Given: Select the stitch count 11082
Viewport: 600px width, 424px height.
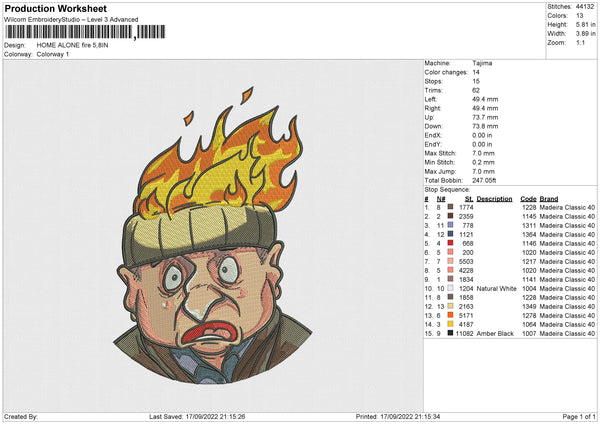Looking at the screenshot, I should [465, 333].
